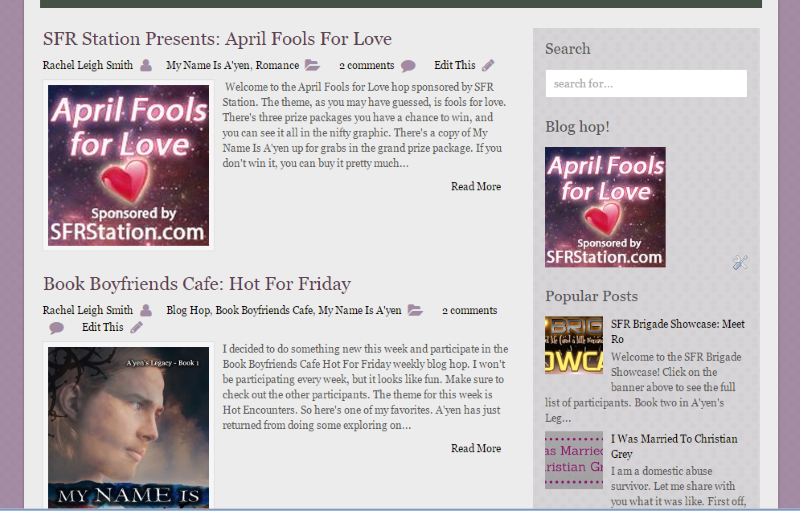Screen dimensions: 800x511
Task: Click the excerpt text starting 'I decided to do something new'
Action: (x=365, y=387)
